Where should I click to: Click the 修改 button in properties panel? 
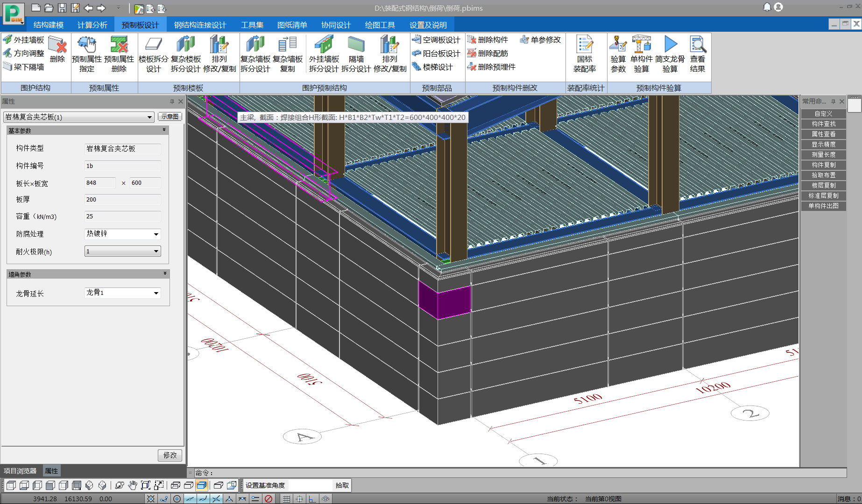(x=170, y=455)
